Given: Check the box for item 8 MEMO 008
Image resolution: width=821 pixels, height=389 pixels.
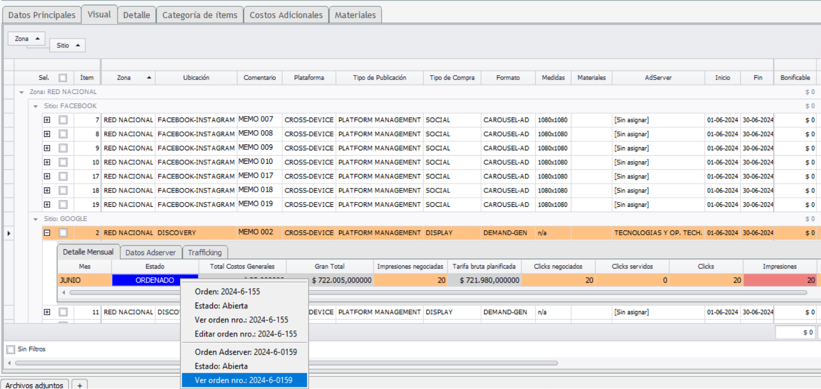Looking at the screenshot, I should [x=63, y=134].
